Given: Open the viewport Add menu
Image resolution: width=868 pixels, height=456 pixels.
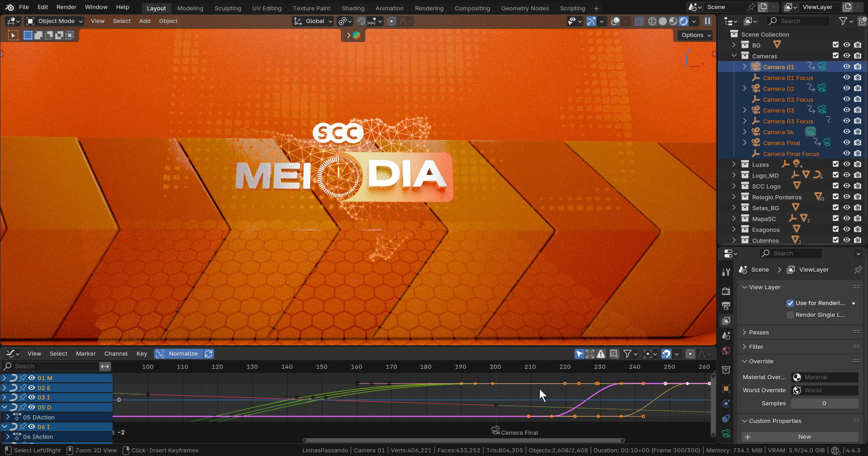Looking at the screenshot, I should coord(145,21).
